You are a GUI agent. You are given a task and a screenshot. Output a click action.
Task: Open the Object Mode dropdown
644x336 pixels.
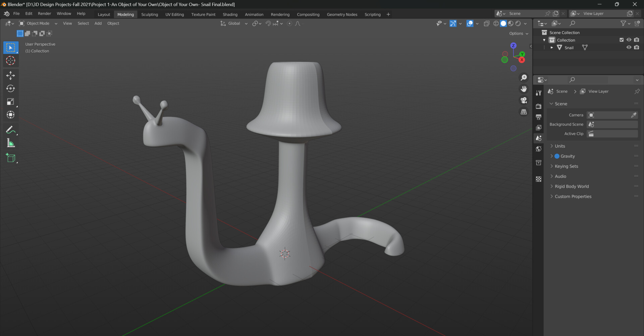(x=38, y=23)
